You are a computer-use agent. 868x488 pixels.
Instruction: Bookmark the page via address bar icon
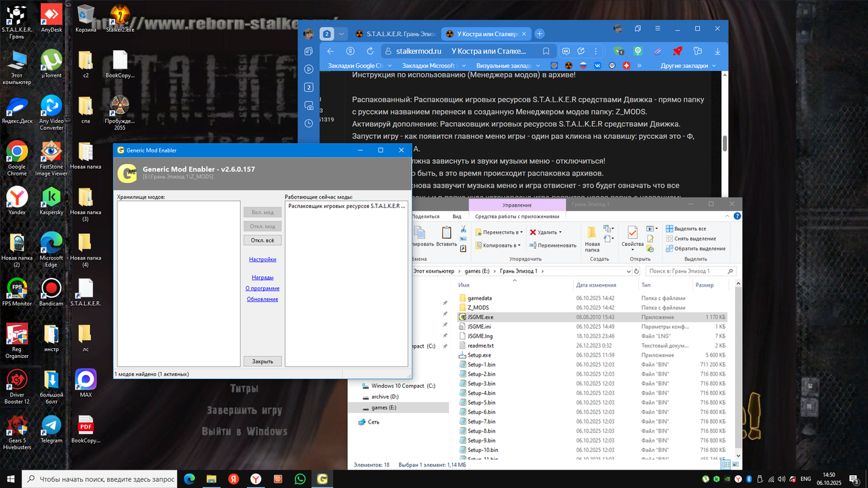(546, 51)
